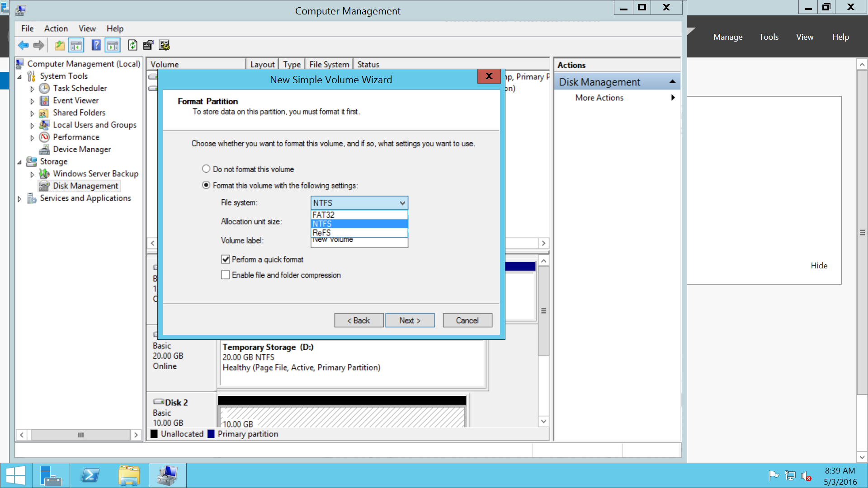This screenshot has width=868, height=488.
Task: Open Manage menu in Server Manager
Action: (728, 37)
